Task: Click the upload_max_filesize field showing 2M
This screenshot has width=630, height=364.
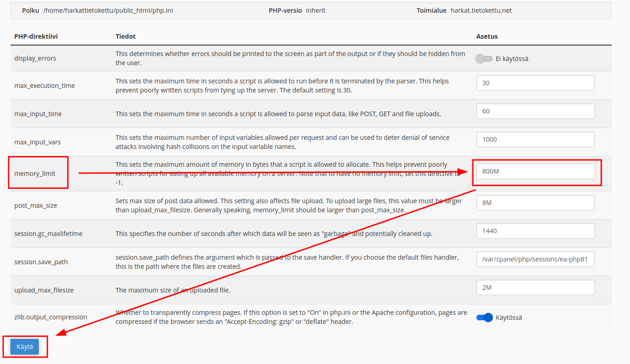Action: click(535, 287)
